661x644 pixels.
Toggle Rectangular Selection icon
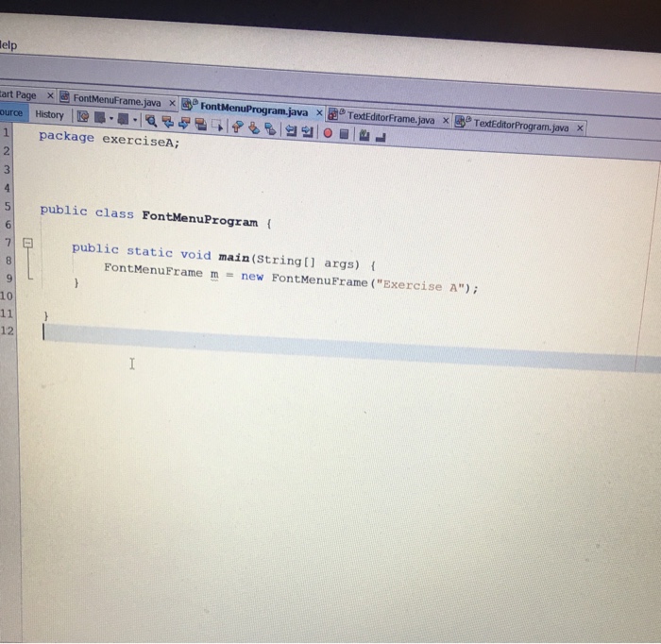[217, 126]
